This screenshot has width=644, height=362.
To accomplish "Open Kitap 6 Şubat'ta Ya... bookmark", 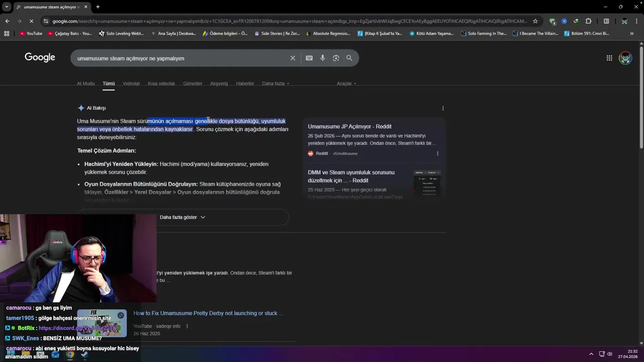I will click(380, 34).
